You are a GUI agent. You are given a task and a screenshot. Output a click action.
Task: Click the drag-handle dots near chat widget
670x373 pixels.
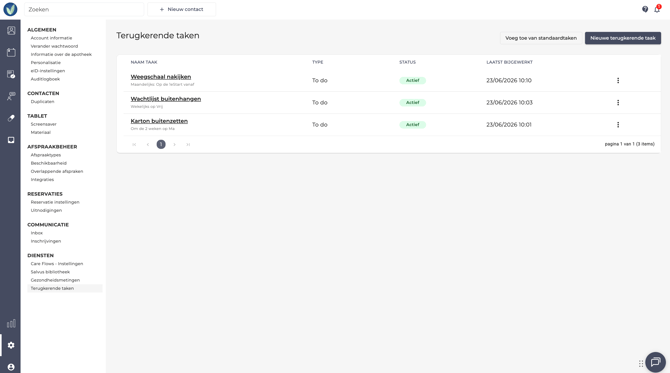(x=641, y=363)
